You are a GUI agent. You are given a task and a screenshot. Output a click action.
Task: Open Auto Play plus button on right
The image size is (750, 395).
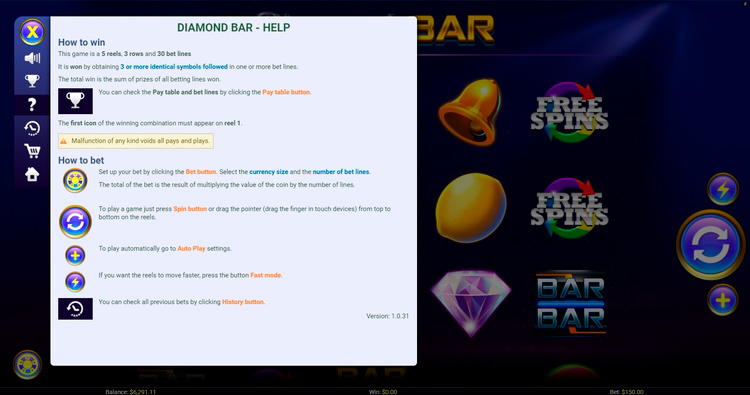[x=723, y=300]
